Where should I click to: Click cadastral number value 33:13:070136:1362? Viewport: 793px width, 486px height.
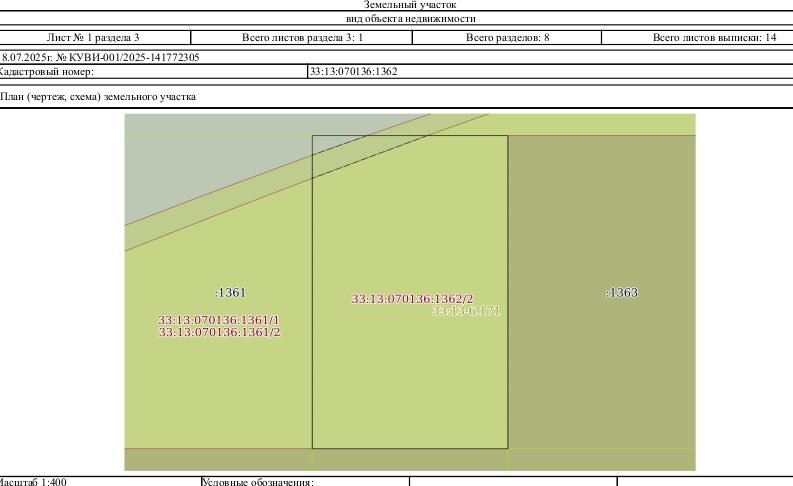pos(354,71)
